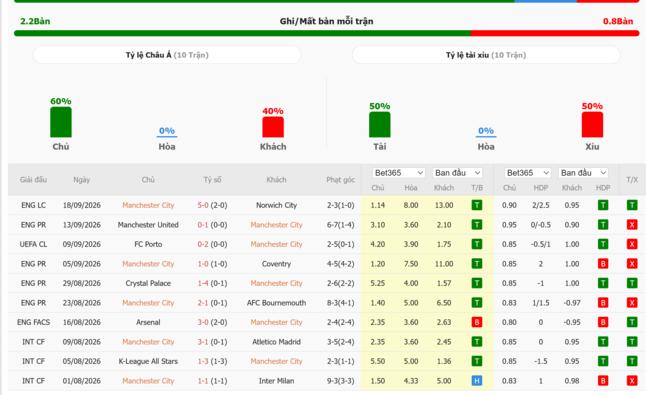Click the green T HDP badge in the Norwich City row
Viewport: 650px width, 395px height.
pyautogui.click(x=603, y=205)
